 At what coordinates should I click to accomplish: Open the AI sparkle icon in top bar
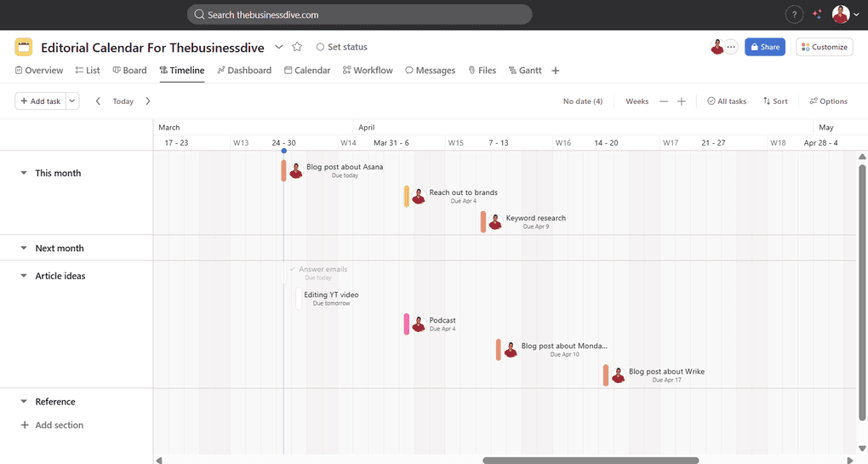point(817,15)
